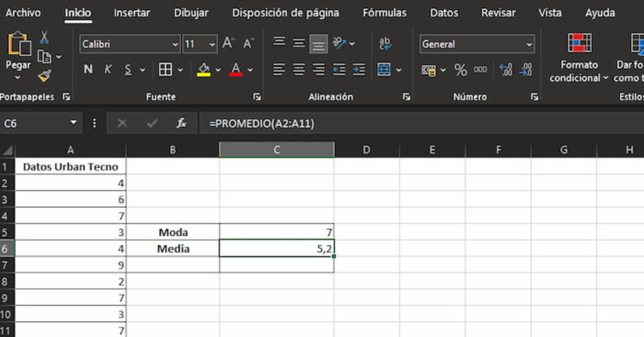Click the Aumentar decimales icon
Viewport: 644px width, 337px height.
(x=507, y=69)
